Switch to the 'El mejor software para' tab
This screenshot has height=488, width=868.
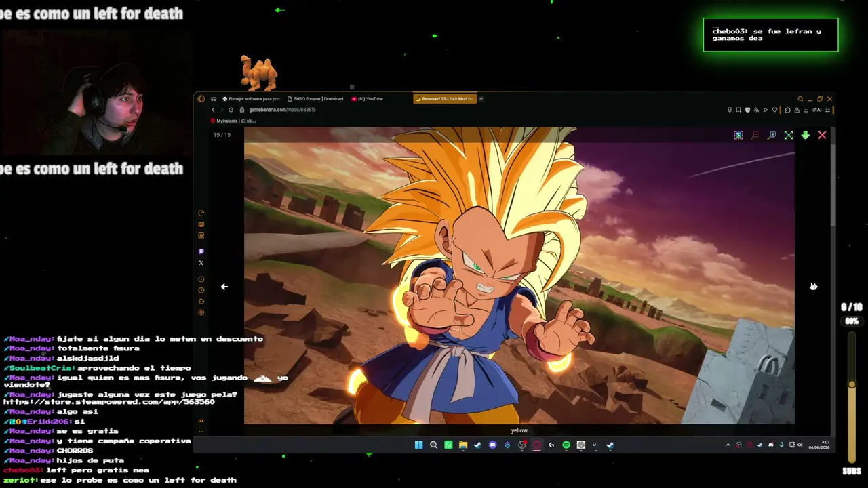250,99
